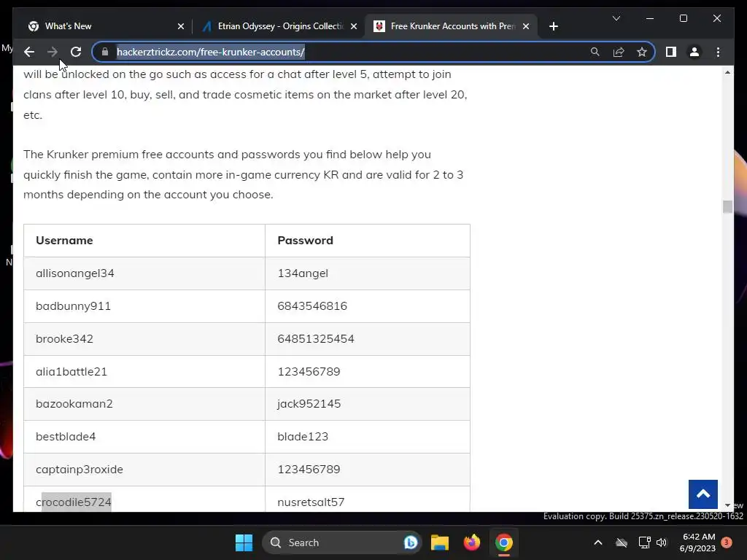Click the Chrome taskbar icon
The image size is (747, 560).
503,542
